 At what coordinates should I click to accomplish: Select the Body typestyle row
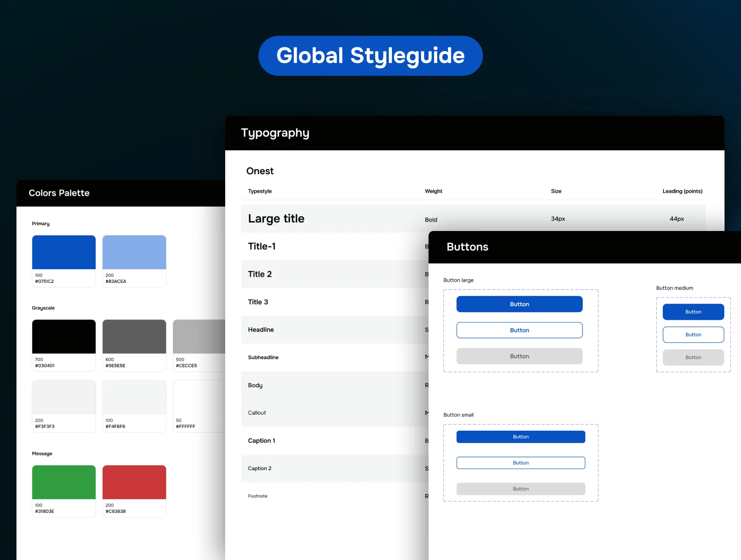click(335, 385)
